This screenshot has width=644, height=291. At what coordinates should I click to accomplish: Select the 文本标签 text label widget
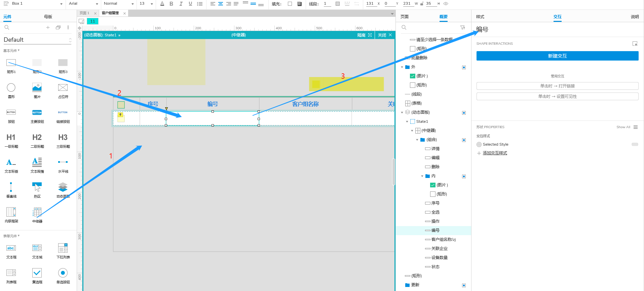[11, 166]
